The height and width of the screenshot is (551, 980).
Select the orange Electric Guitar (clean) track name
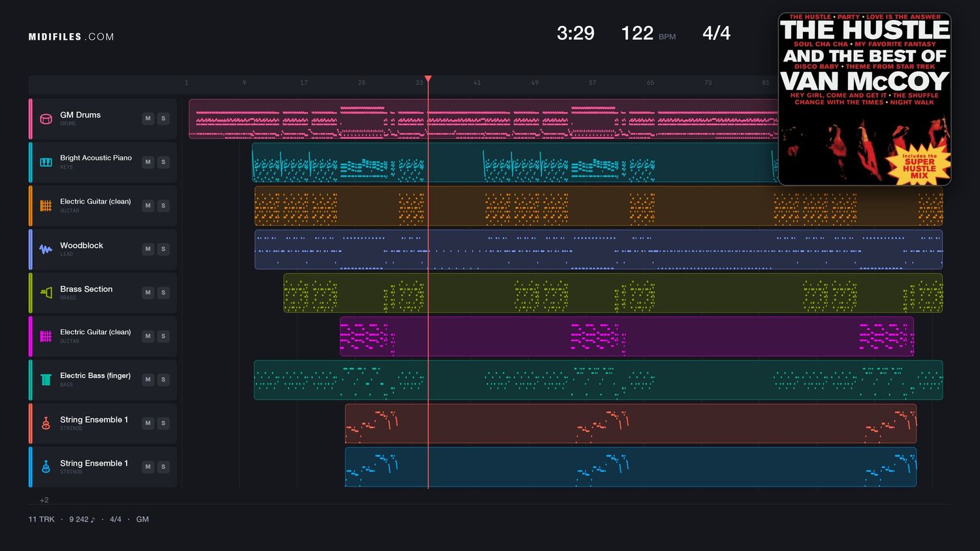tap(95, 202)
